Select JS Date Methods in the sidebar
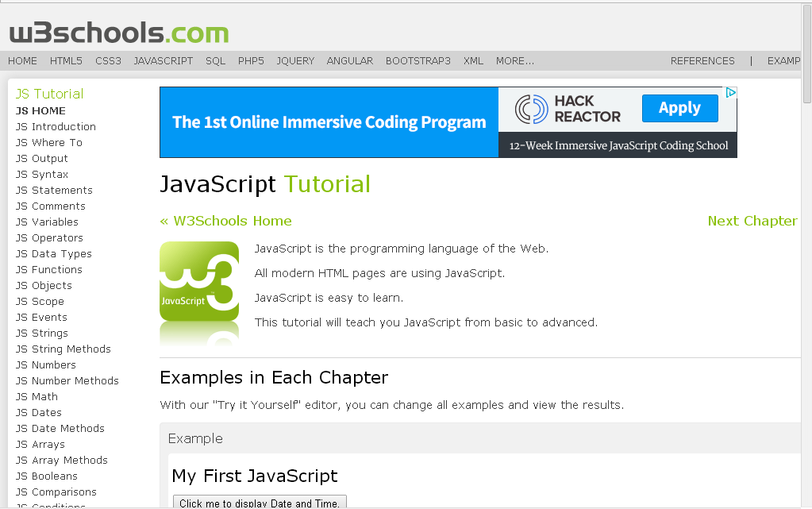The height and width of the screenshot is (509, 812). point(60,429)
